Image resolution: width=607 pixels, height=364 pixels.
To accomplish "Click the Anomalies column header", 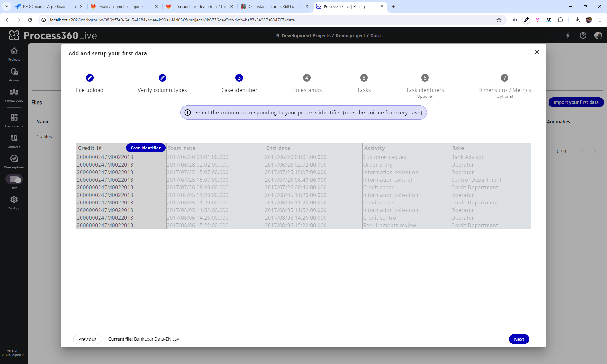I will [x=558, y=122].
